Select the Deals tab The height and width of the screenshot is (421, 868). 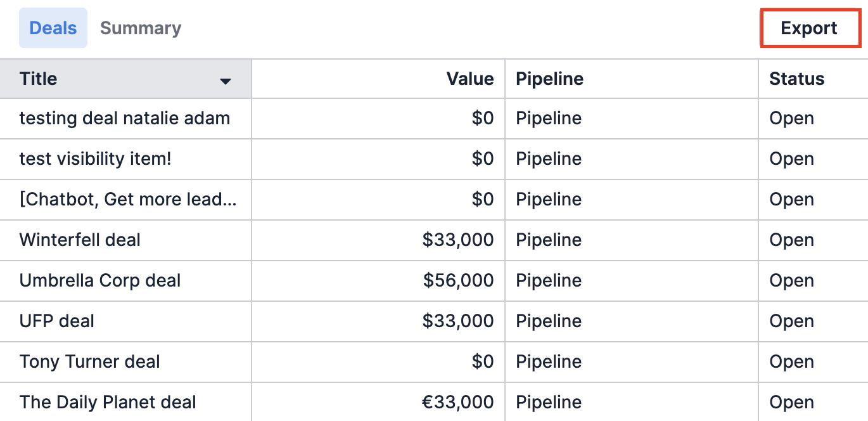tap(53, 28)
